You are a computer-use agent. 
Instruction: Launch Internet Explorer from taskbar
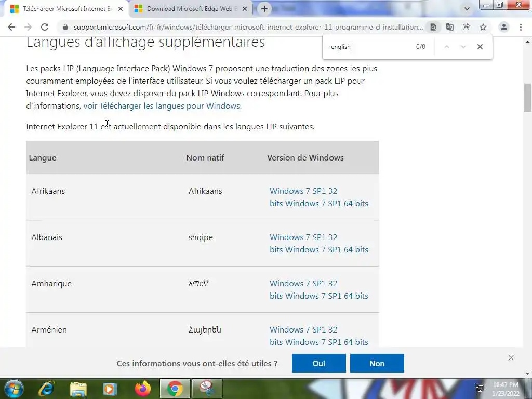[46, 389]
